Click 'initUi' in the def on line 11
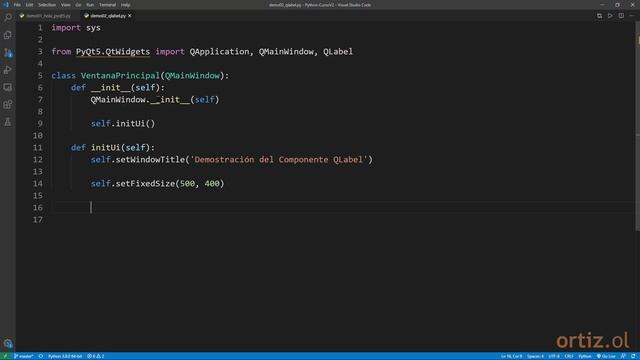This screenshot has width=640, height=360. (x=105, y=148)
